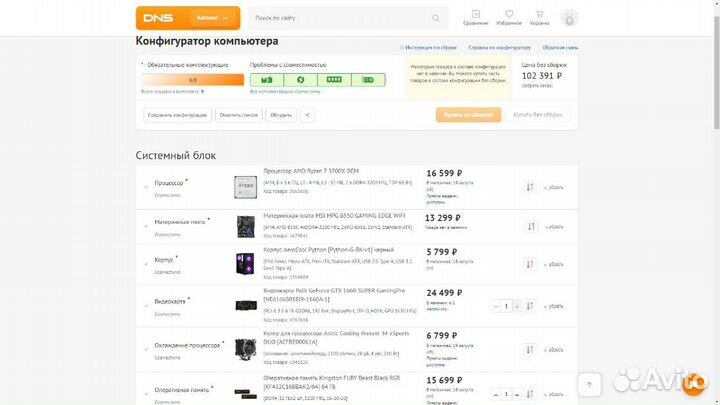Click the Системный блок section heading
The image size is (720, 405).
click(175, 155)
